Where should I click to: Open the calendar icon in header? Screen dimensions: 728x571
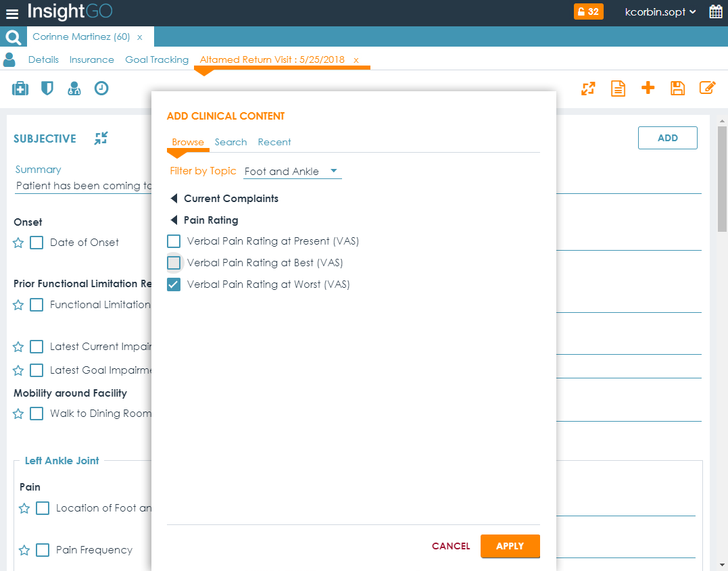(715, 12)
